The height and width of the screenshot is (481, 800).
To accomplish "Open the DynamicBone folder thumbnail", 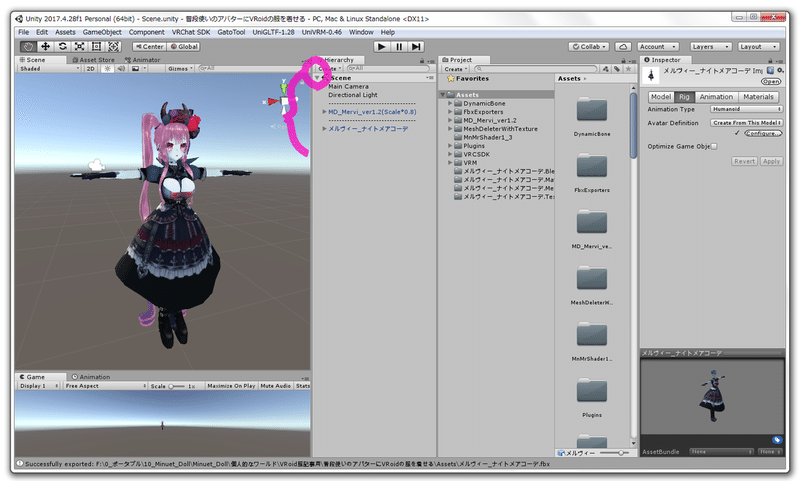I will (592, 110).
